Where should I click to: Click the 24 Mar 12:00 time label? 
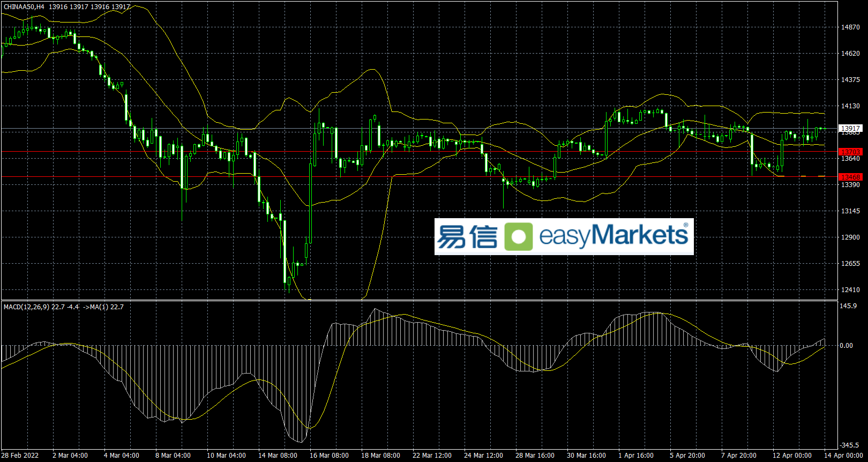pos(484,456)
